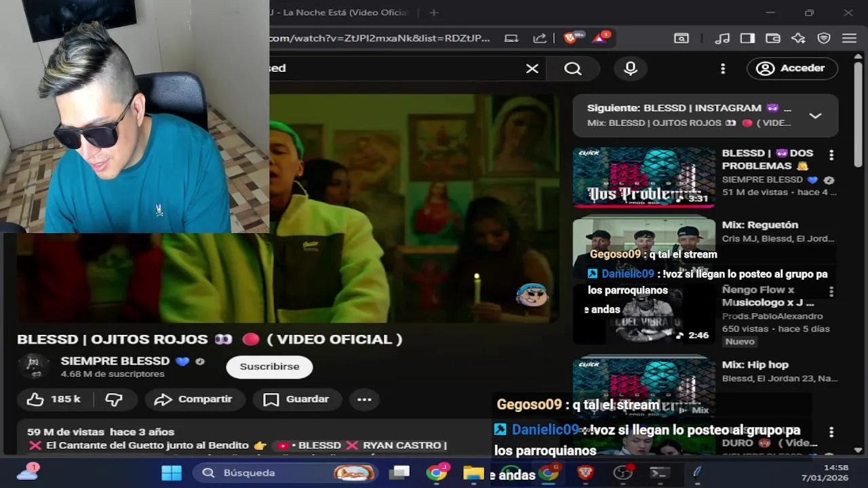Click the Búsqueda taskbar search box
The image size is (868, 488).
285,472
